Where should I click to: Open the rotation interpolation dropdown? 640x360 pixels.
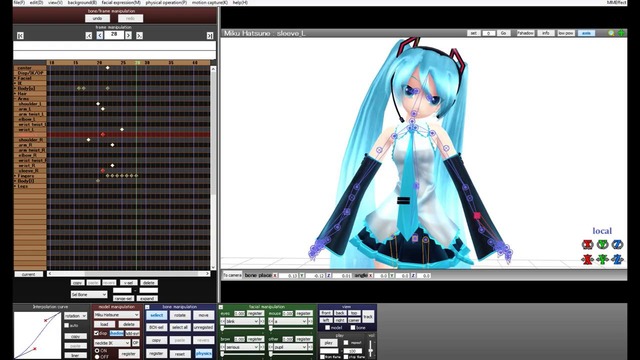(x=76, y=316)
